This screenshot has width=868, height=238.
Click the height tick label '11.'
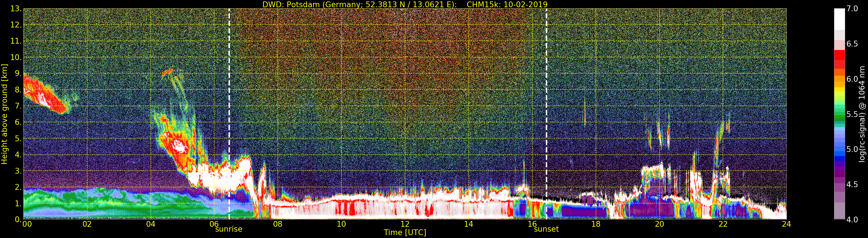point(16,41)
